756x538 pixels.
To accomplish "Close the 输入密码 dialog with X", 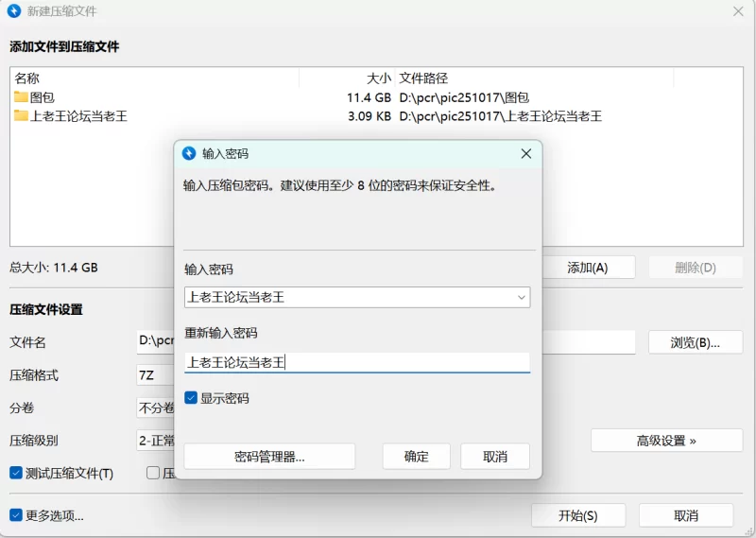I will pyautogui.click(x=525, y=153).
